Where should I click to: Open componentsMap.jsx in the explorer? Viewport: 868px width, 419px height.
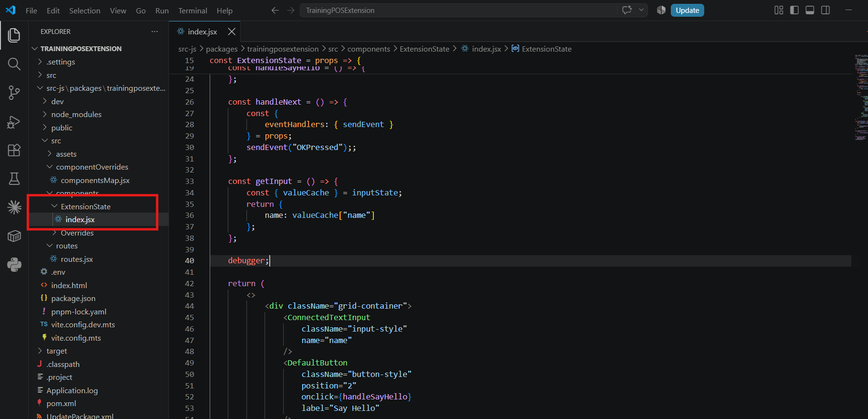pos(98,180)
